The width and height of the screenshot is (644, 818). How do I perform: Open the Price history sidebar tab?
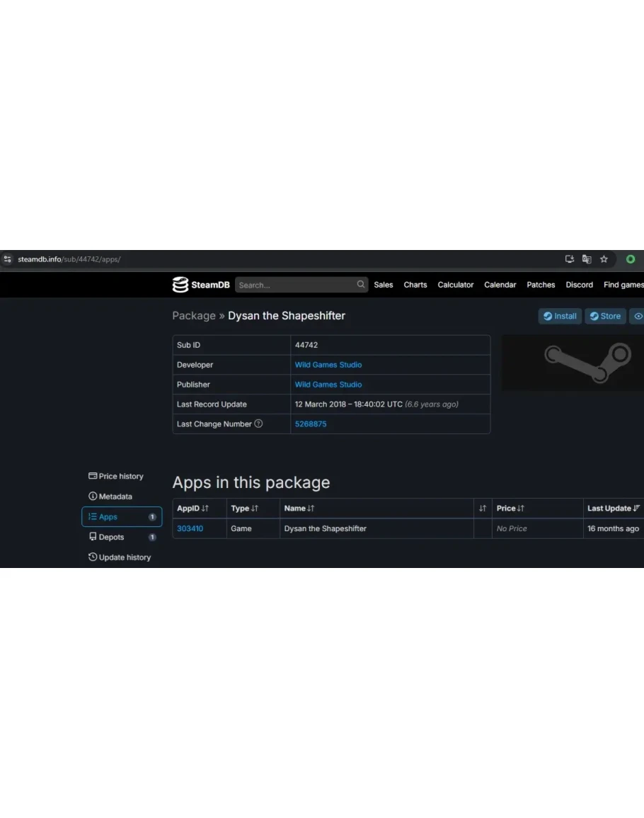click(x=116, y=476)
